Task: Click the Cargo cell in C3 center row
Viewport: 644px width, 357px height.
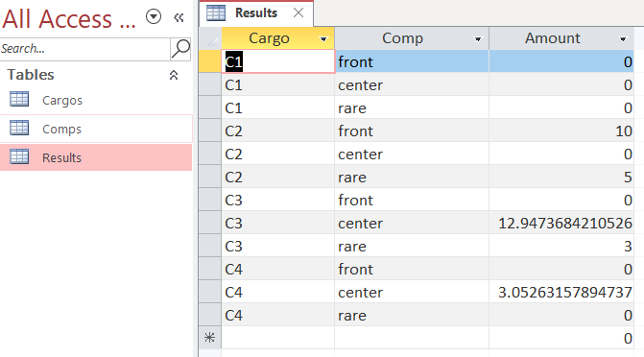Action: [x=278, y=223]
